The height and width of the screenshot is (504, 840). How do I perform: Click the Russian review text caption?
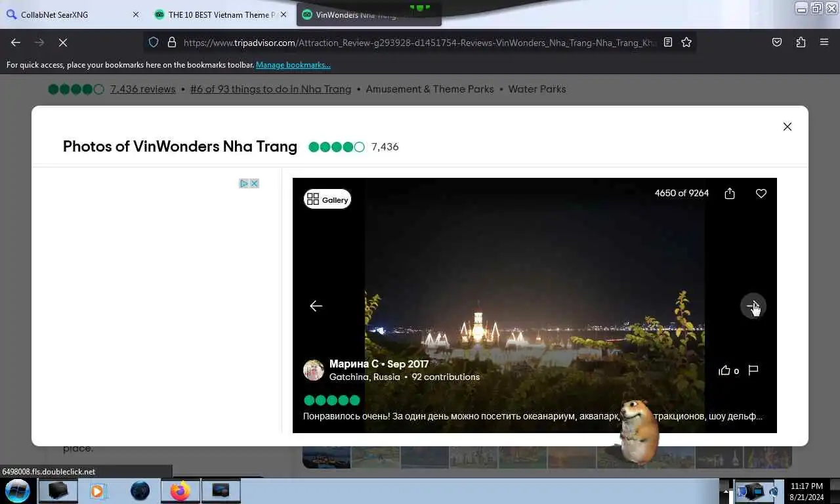coord(532,416)
